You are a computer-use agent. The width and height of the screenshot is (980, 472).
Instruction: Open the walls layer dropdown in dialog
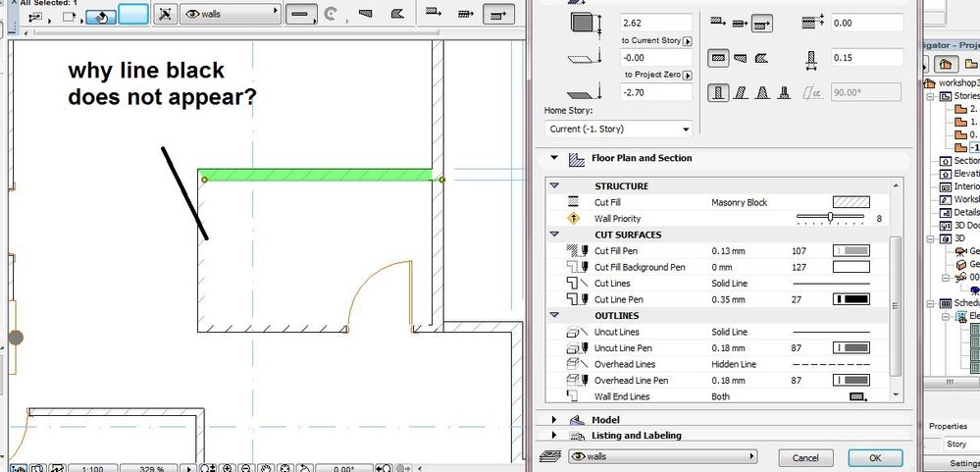click(662, 456)
